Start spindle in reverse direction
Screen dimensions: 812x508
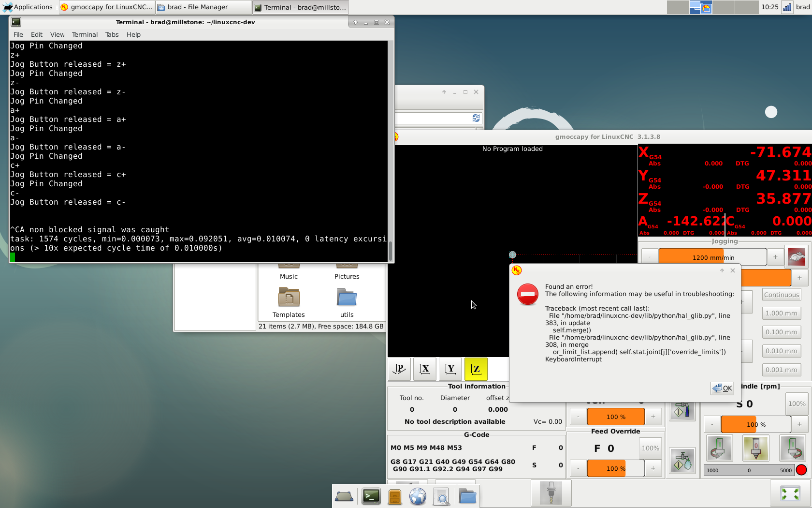tap(719, 448)
